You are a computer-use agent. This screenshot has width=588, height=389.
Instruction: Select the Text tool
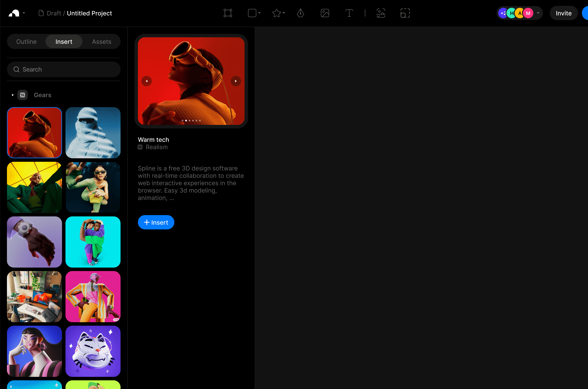[x=349, y=13]
